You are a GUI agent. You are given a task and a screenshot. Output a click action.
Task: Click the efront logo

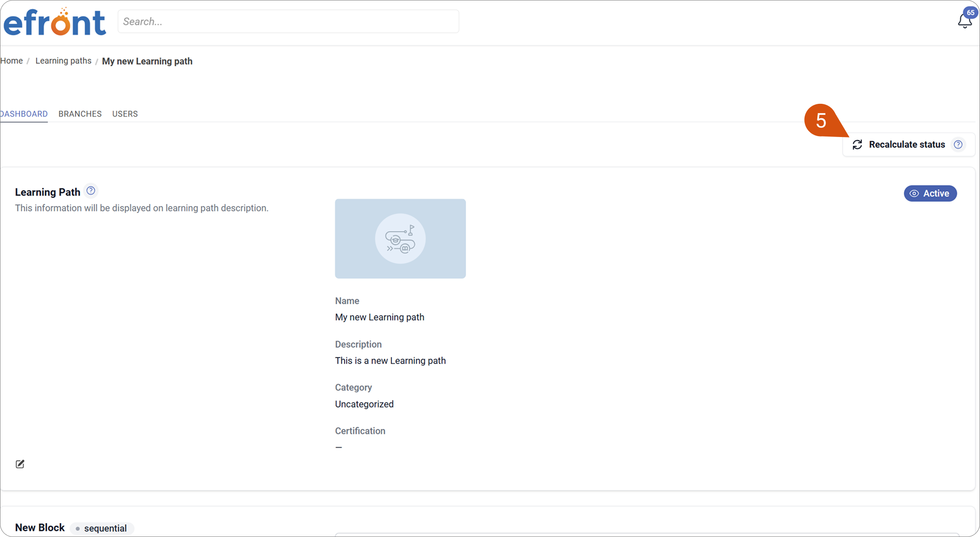click(54, 22)
